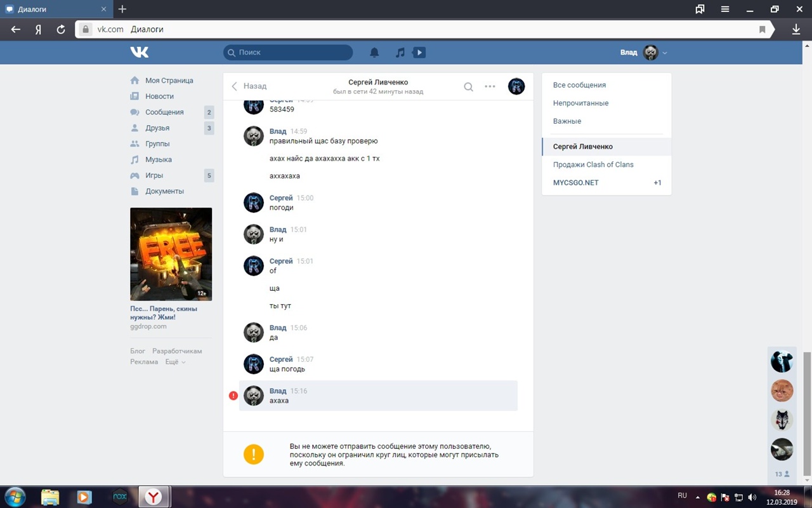
Task: Open the three-dots conversation actions menu
Action: click(x=490, y=86)
